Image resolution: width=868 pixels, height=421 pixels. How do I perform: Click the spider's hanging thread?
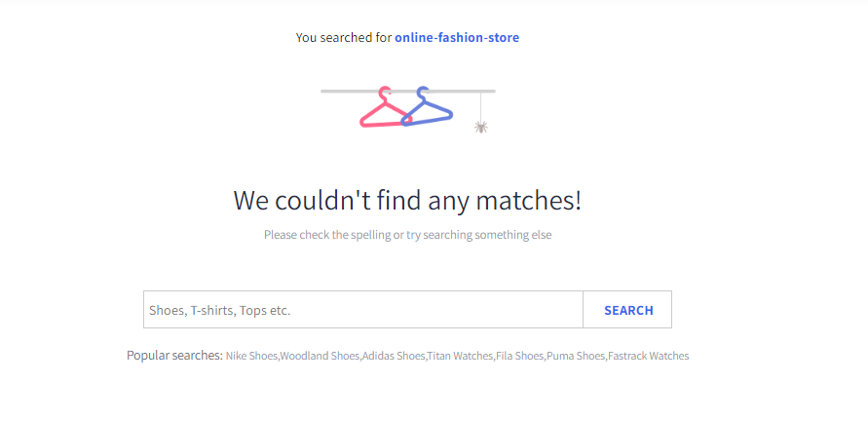(x=480, y=105)
